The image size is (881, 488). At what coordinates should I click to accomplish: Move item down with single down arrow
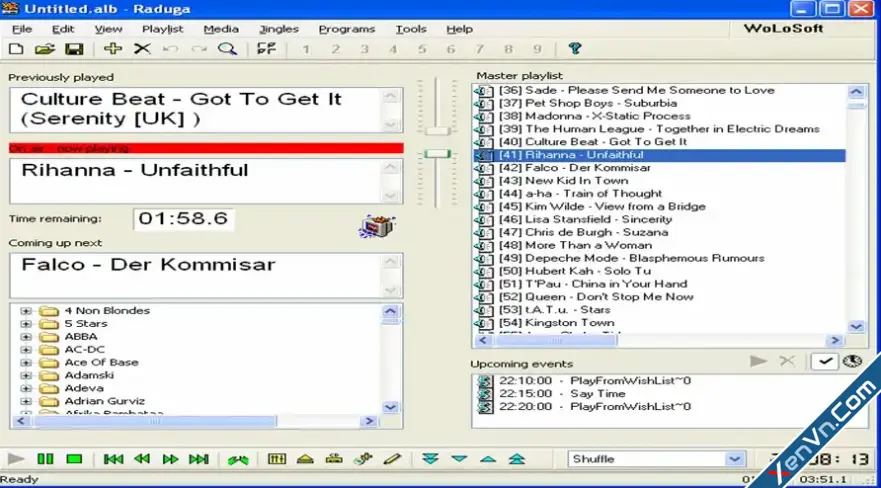coord(459,459)
